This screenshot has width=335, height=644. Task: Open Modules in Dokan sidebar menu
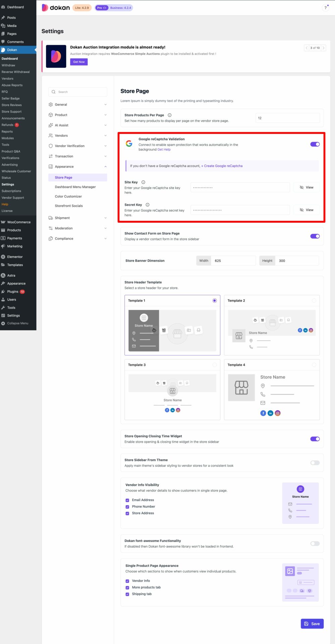(8, 138)
